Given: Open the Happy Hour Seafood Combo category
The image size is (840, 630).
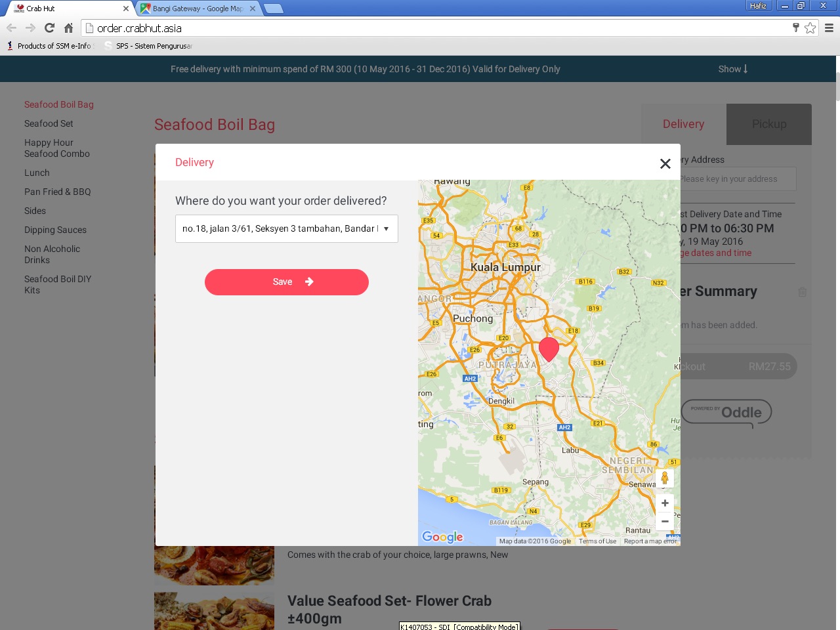Looking at the screenshot, I should pos(57,148).
